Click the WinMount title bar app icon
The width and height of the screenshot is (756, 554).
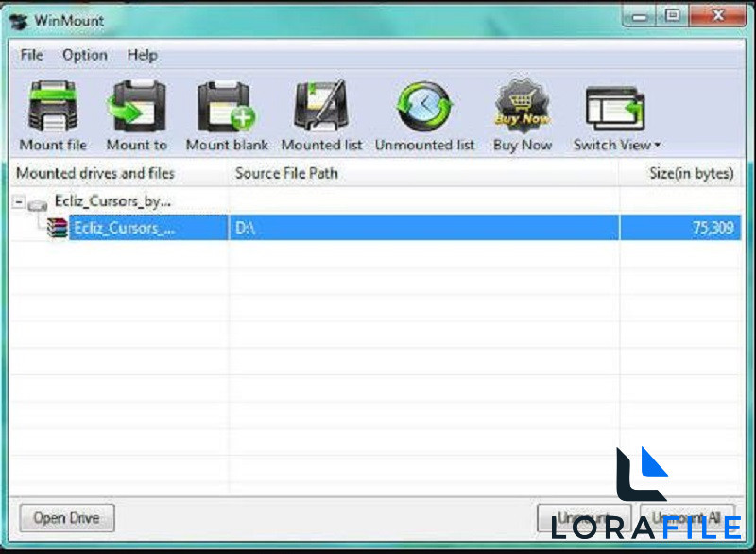[18, 21]
